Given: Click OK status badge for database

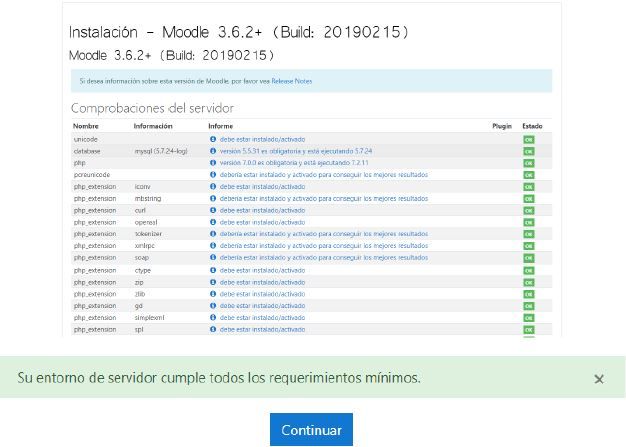Looking at the screenshot, I should tap(529, 151).
